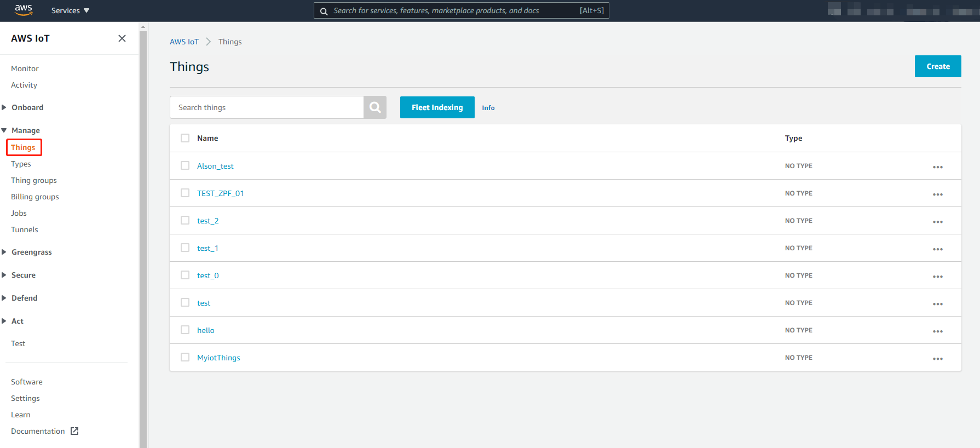Open the Alson_test thing
Viewport: 980px width, 448px height.
click(x=215, y=166)
